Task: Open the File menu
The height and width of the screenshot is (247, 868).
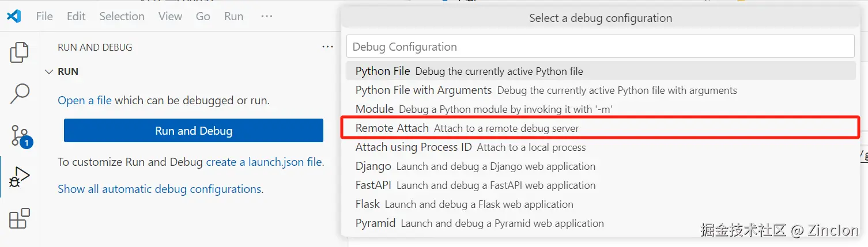Action: (x=44, y=16)
